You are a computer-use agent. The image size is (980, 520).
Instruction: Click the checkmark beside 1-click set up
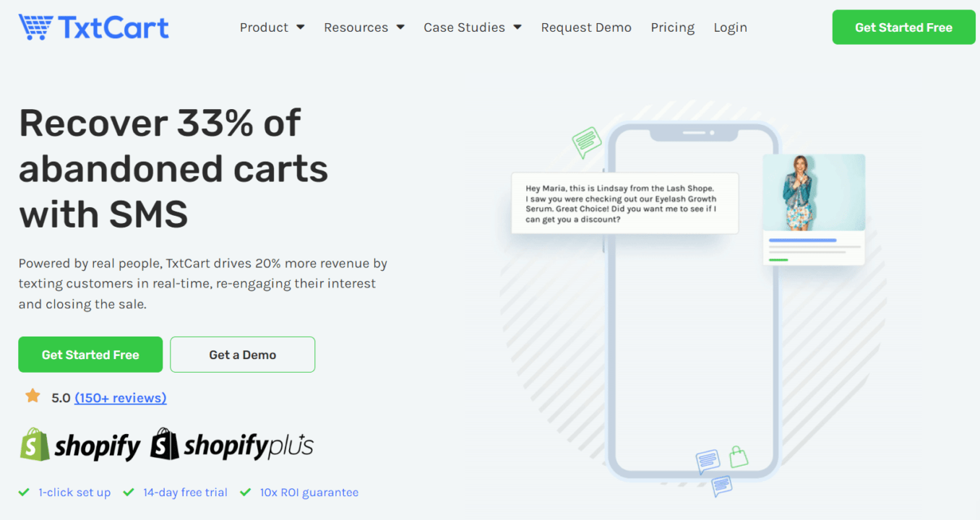24,492
